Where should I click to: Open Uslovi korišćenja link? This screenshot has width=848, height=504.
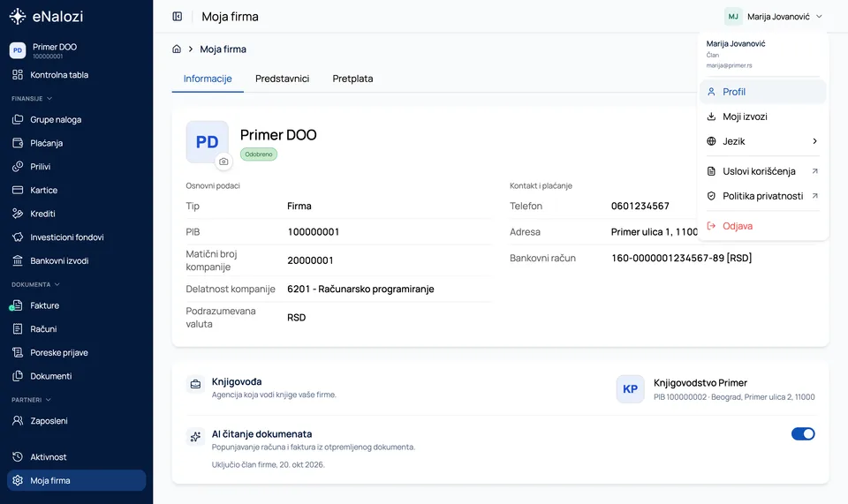click(762, 171)
